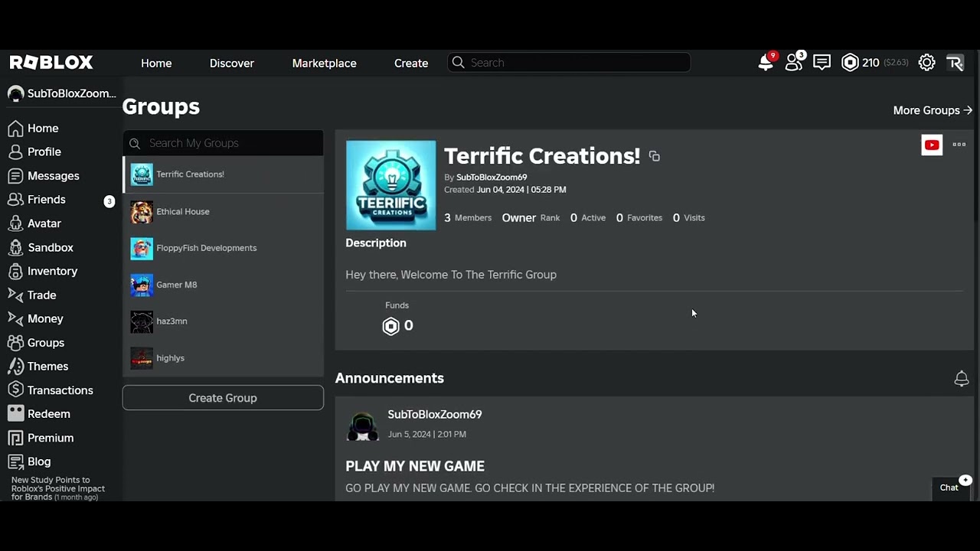Open announcement author SubToBloxZoom69 name
The width and height of the screenshot is (980, 551).
[434, 415]
